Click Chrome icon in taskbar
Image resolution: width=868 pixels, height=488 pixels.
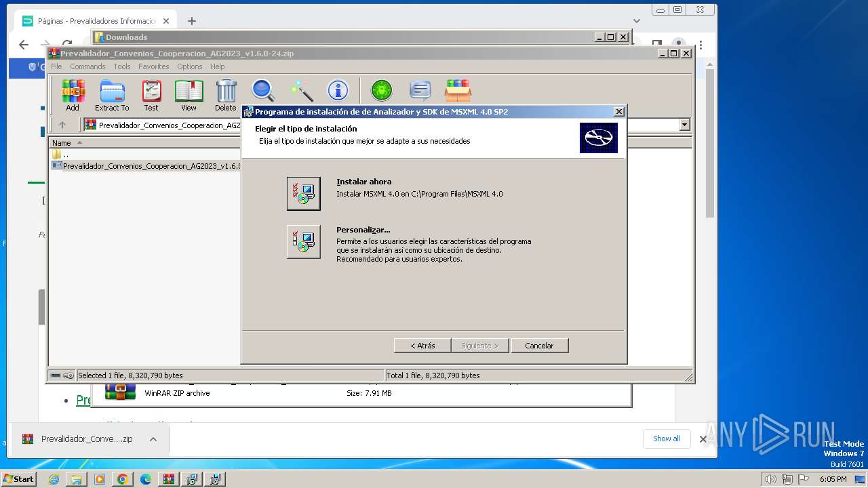click(x=123, y=479)
